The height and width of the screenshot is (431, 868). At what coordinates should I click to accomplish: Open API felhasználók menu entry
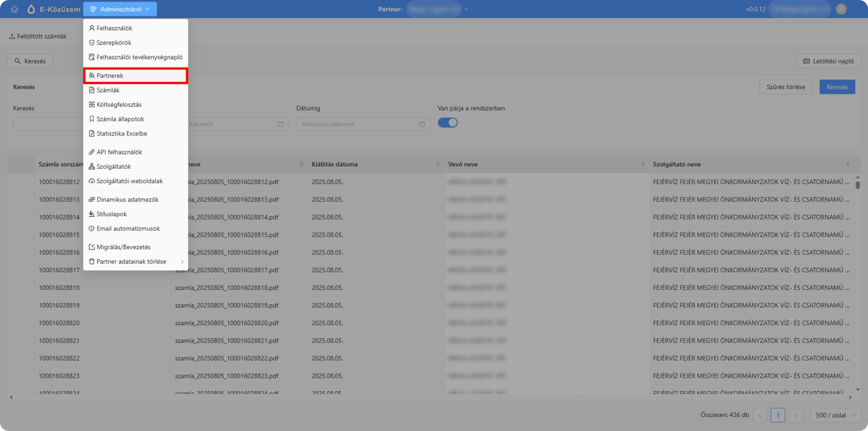[x=135, y=152]
